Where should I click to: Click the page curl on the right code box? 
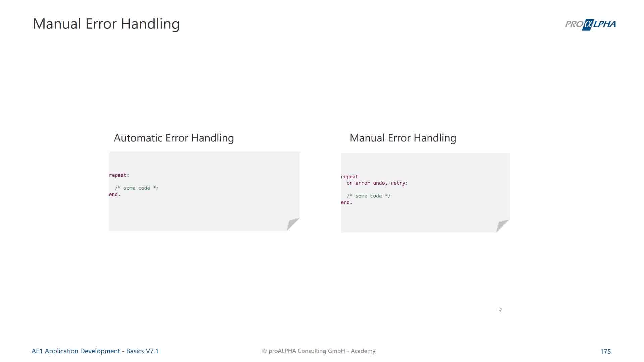[502, 226]
